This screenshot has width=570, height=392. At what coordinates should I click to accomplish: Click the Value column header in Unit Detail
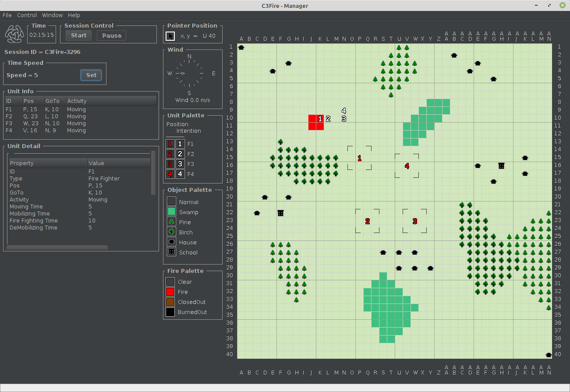click(119, 163)
